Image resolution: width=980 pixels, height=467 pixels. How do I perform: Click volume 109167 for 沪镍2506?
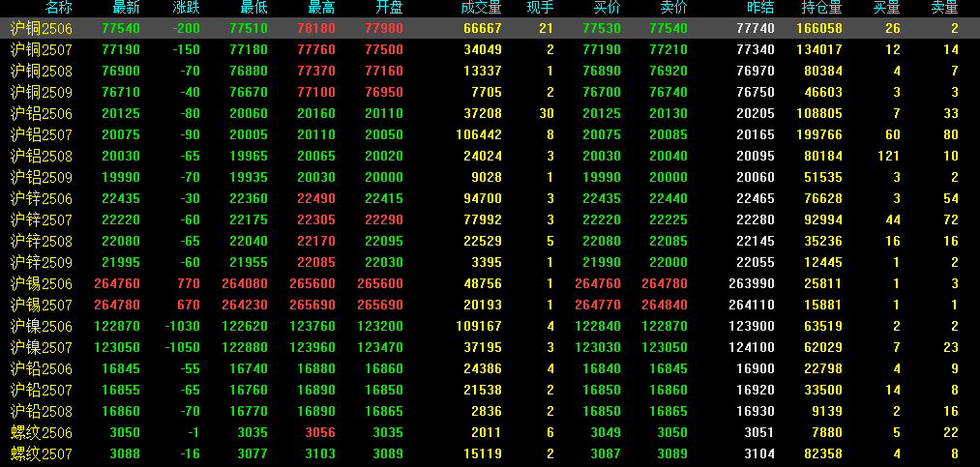pos(477,326)
